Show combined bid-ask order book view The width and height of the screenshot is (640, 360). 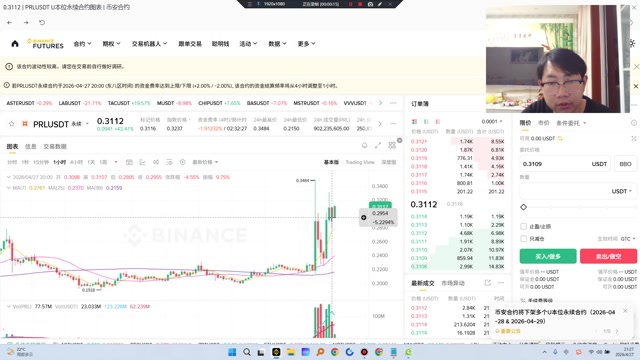tap(414, 122)
